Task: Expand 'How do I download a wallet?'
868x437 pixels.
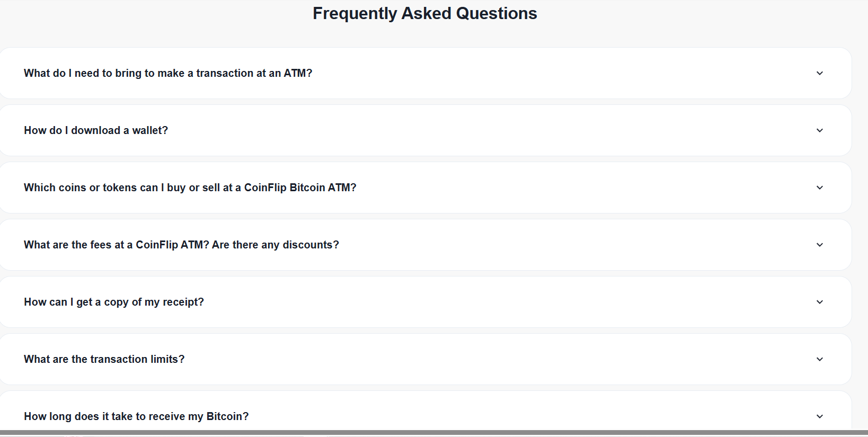Action: (96, 130)
